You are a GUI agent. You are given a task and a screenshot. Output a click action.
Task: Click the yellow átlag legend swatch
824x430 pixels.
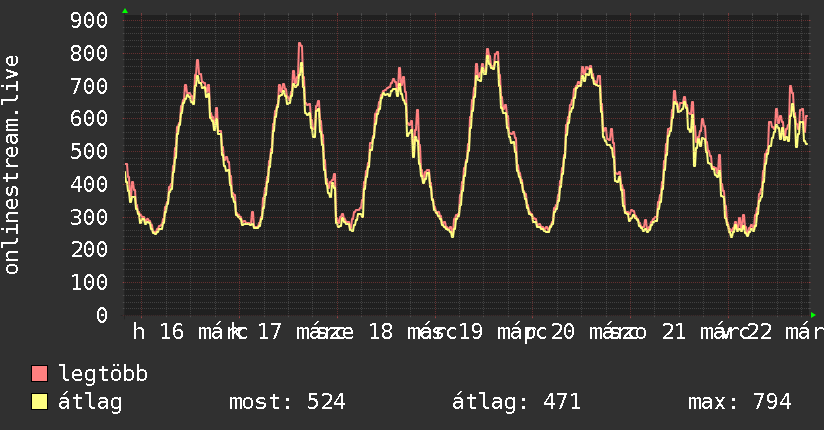pos(39,402)
